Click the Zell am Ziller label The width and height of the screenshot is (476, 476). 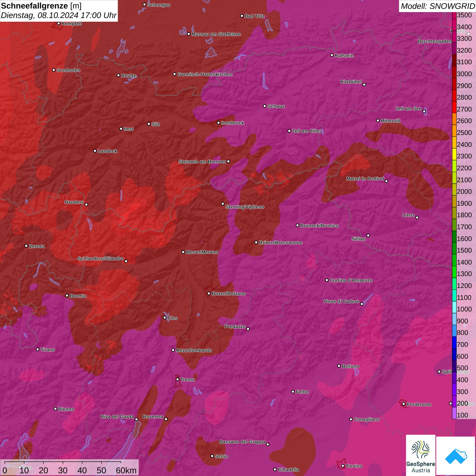(x=307, y=131)
